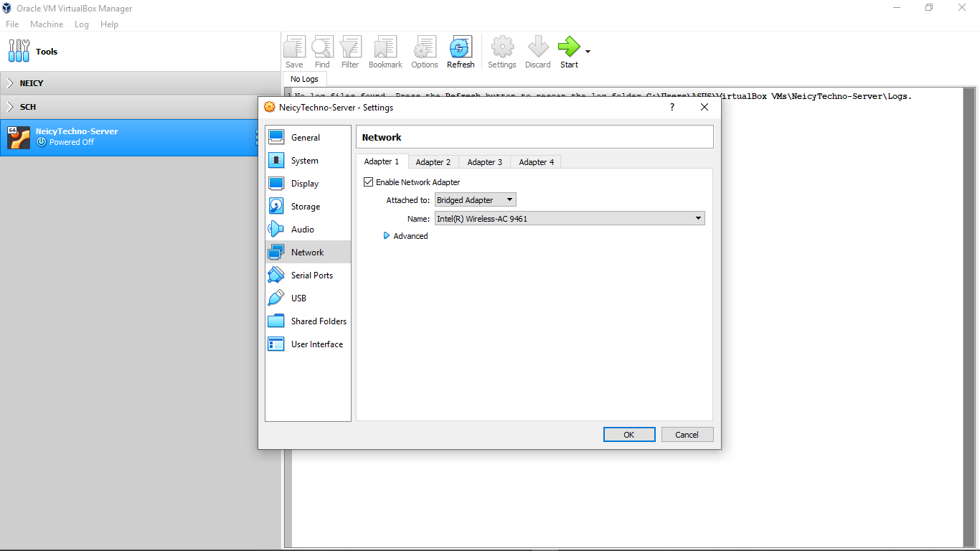Select the System settings category
The width and height of the screenshot is (980, 551).
point(308,161)
